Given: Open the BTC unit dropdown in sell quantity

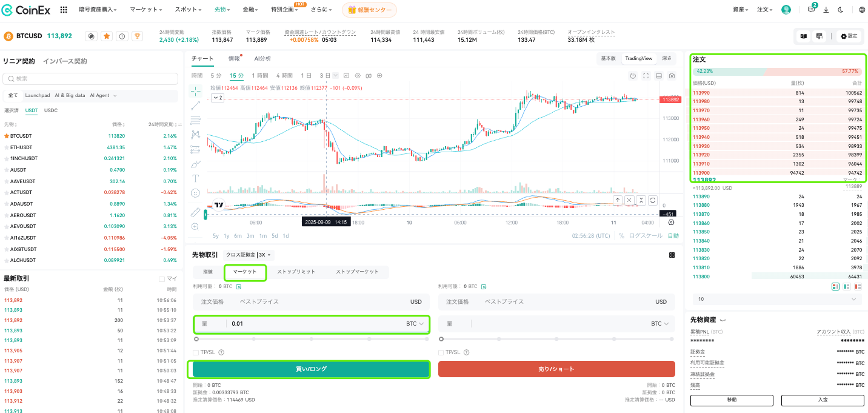Looking at the screenshot, I should coord(660,324).
